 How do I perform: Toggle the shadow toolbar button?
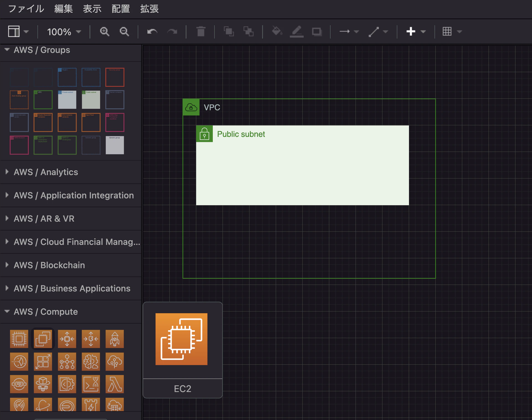317,32
